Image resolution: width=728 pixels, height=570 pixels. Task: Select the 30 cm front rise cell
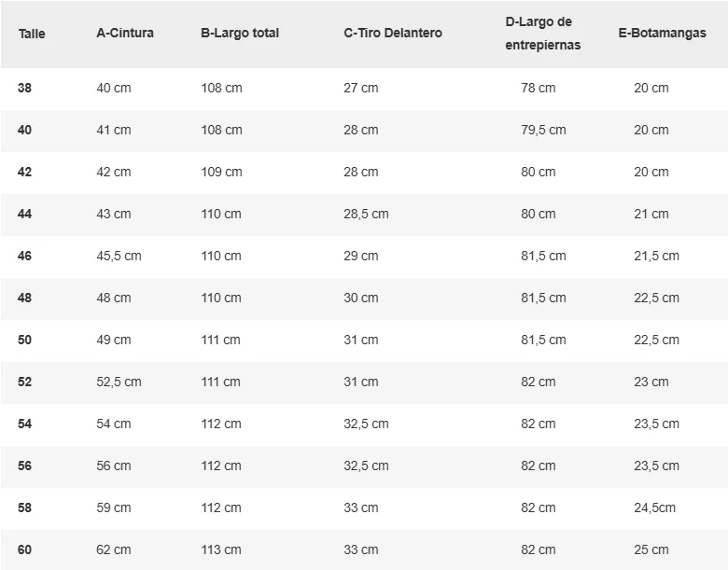[x=361, y=298]
